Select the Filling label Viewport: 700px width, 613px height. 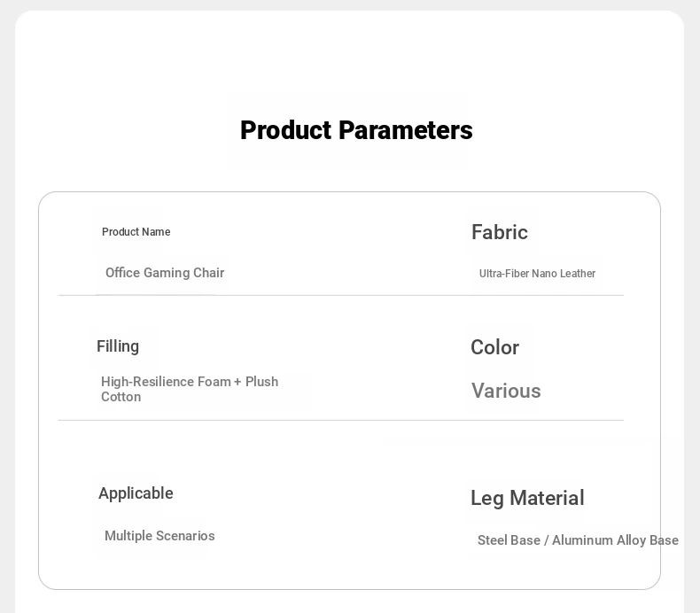pyautogui.click(x=118, y=346)
